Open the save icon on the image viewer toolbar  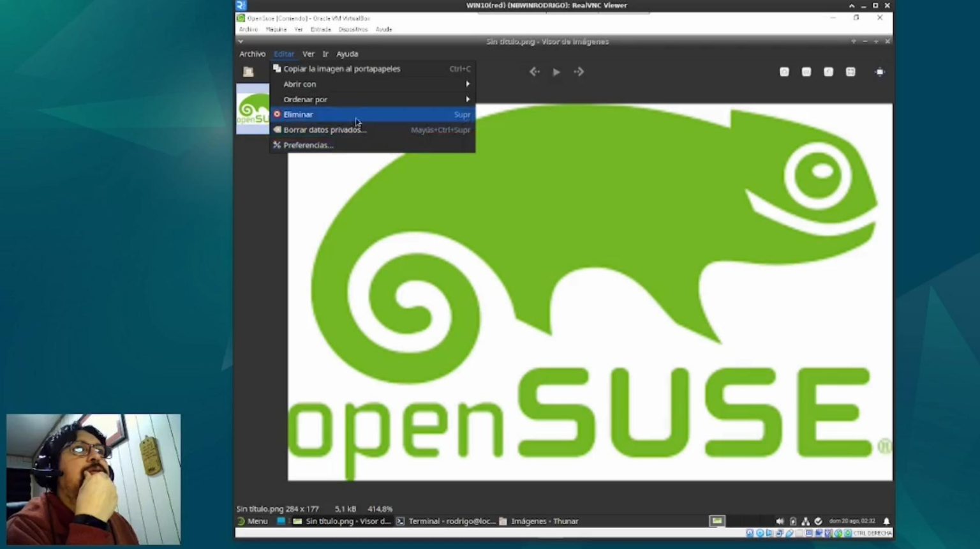pos(784,71)
